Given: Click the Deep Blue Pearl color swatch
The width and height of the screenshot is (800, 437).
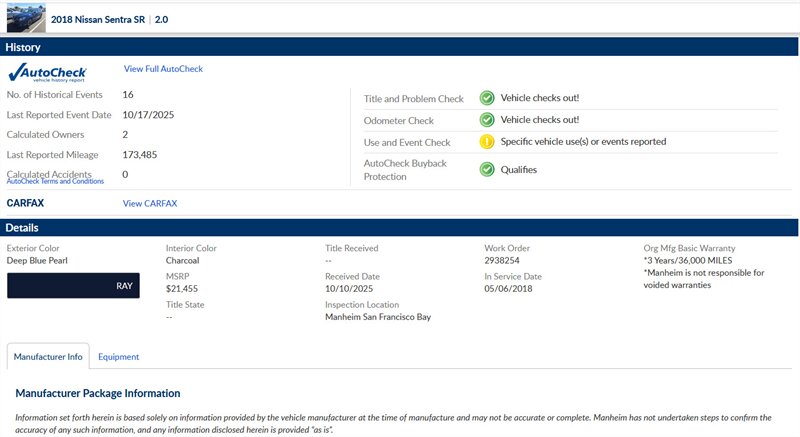Looking at the screenshot, I should [x=73, y=285].
